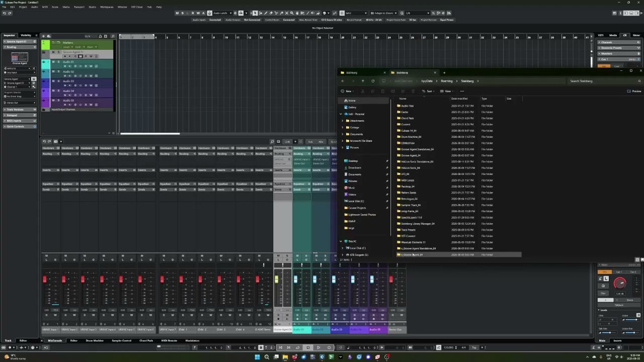Select the Object Selection arrow tool in Cubase
644x362 pixels.
point(255,13)
